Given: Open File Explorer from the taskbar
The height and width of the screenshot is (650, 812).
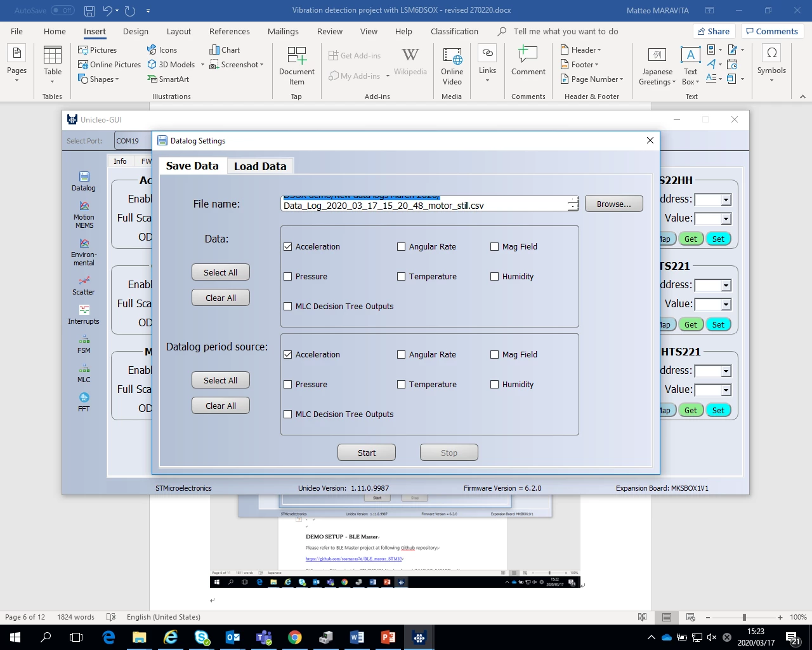Looking at the screenshot, I should coord(140,637).
